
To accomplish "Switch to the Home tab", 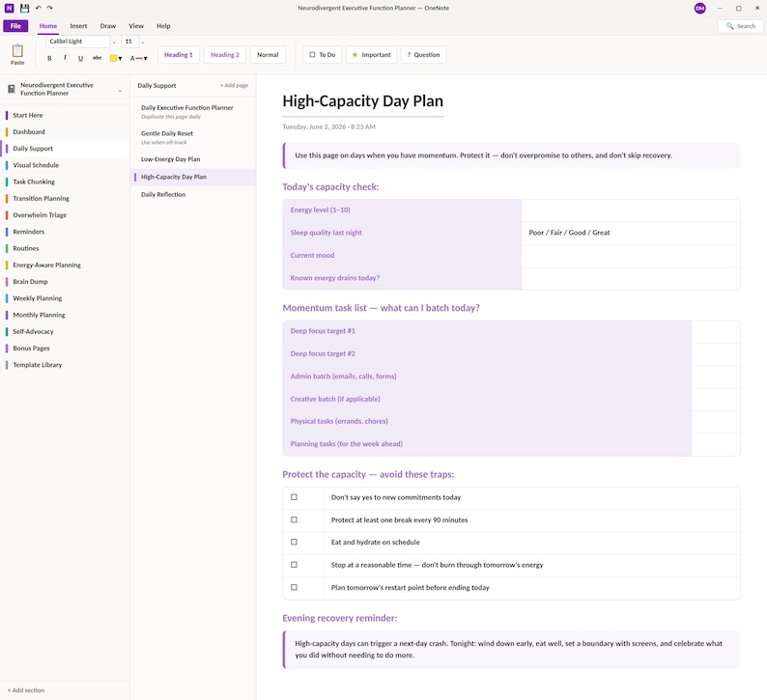I will click(48, 26).
